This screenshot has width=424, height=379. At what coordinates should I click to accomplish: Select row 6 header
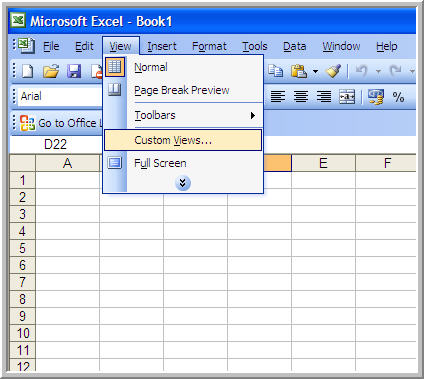(x=22, y=265)
